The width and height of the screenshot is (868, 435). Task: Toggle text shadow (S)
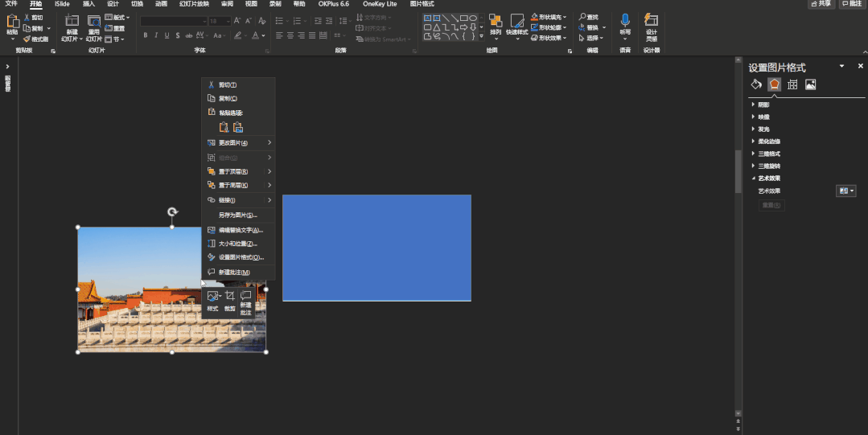[x=178, y=35]
